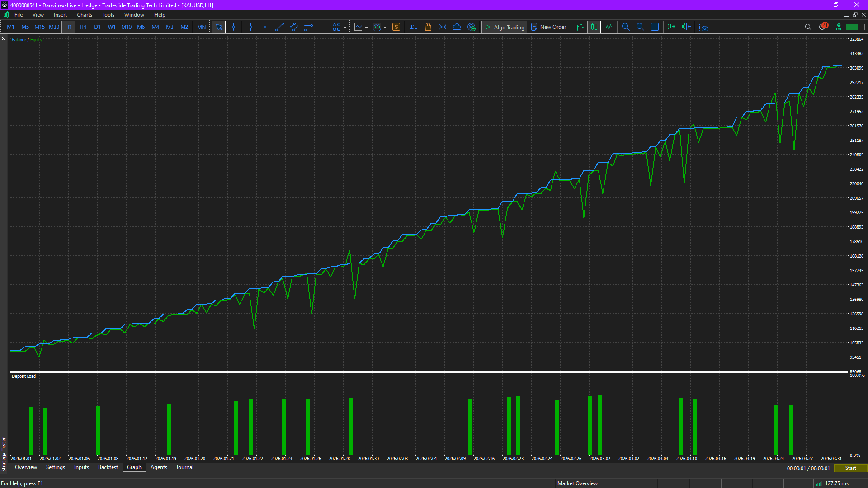The image size is (868, 488).
Task: Toggle Algo Trading on or off
Action: (504, 27)
